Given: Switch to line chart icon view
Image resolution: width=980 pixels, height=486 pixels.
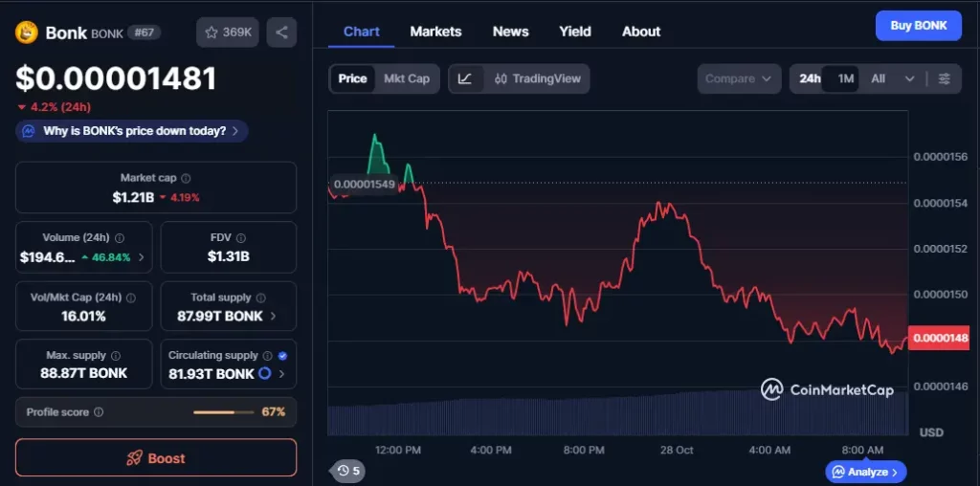Looking at the screenshot, I should pos(465,78).
